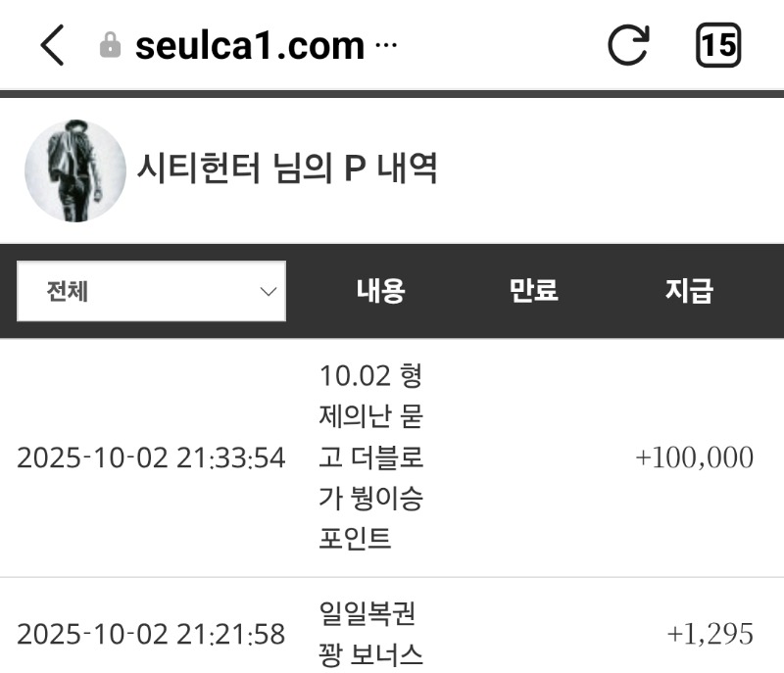Open the 형제의난 묻고 더블로가 포인트 entry
The height and width of the screenshot is (673, 784).
371,457
